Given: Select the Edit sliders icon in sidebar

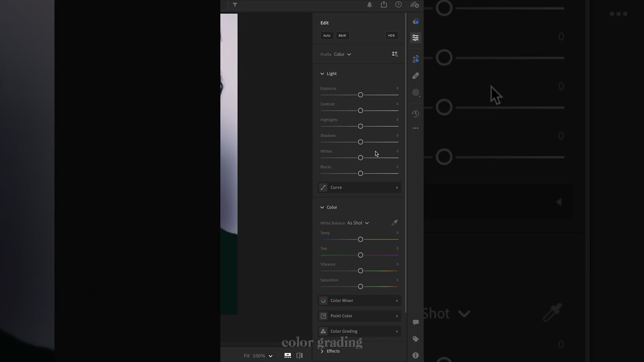Looking at the screenshot, I should coord(416,38).
